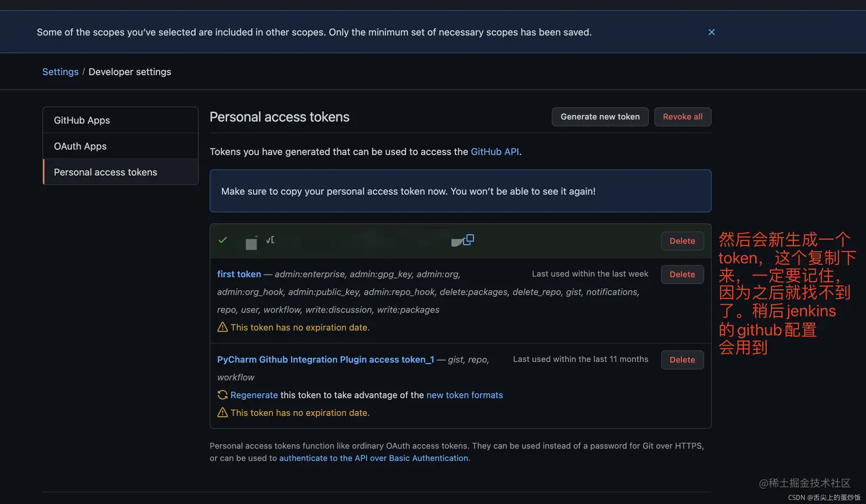Open Personal access tokens sidebar item

coord(105,172)
